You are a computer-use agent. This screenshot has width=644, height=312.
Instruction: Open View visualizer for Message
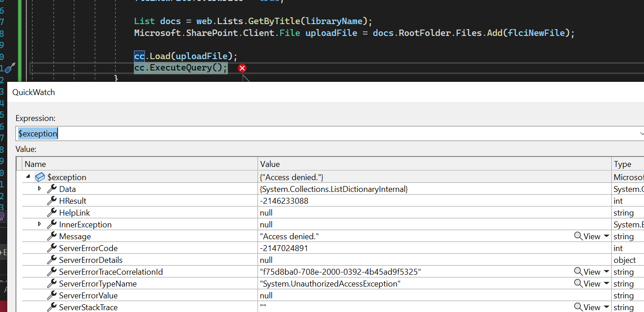click(587, 236)
